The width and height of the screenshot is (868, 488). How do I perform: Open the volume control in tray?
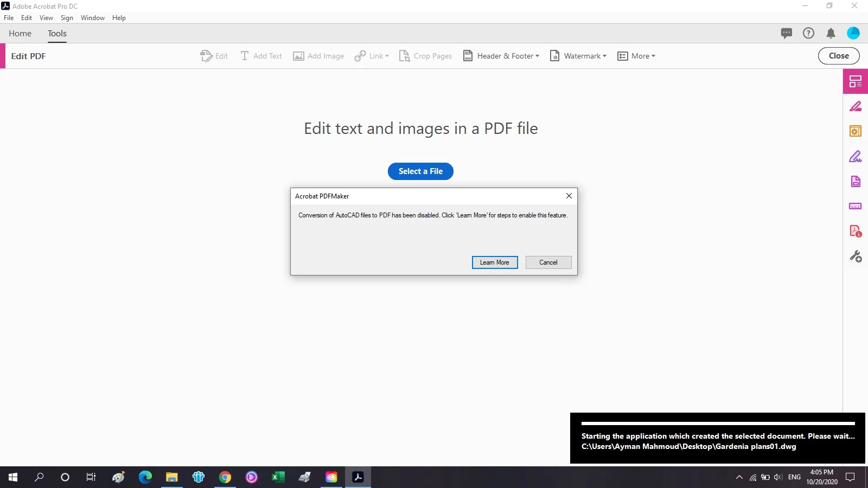click(x=778, y=477)
